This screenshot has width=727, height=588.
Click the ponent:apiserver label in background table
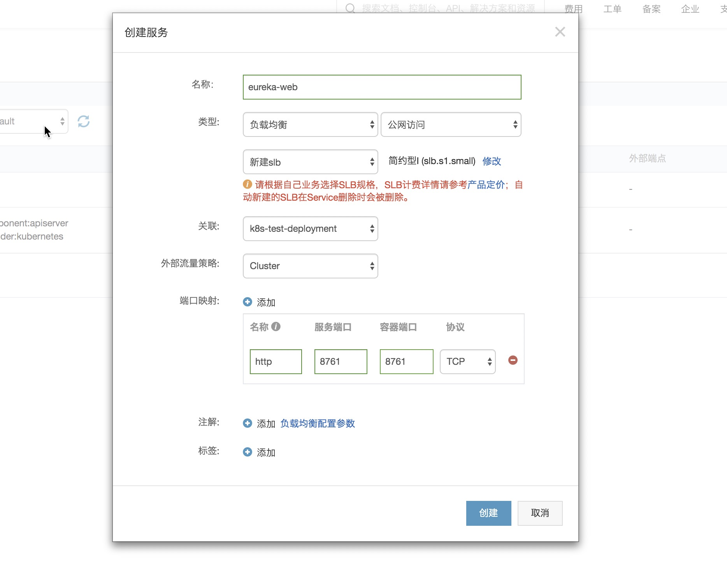pyautogui.click(x=34, y=223)
